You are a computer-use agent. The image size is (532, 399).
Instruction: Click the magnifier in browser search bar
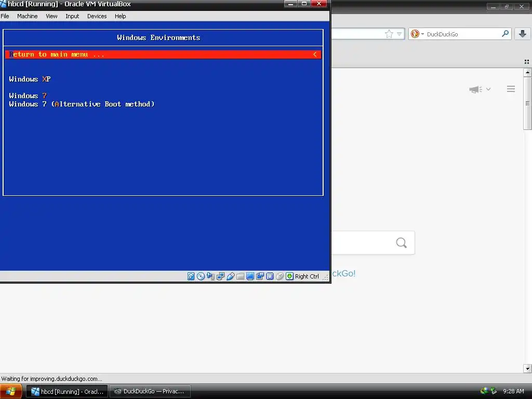click(x=505, y=34)
